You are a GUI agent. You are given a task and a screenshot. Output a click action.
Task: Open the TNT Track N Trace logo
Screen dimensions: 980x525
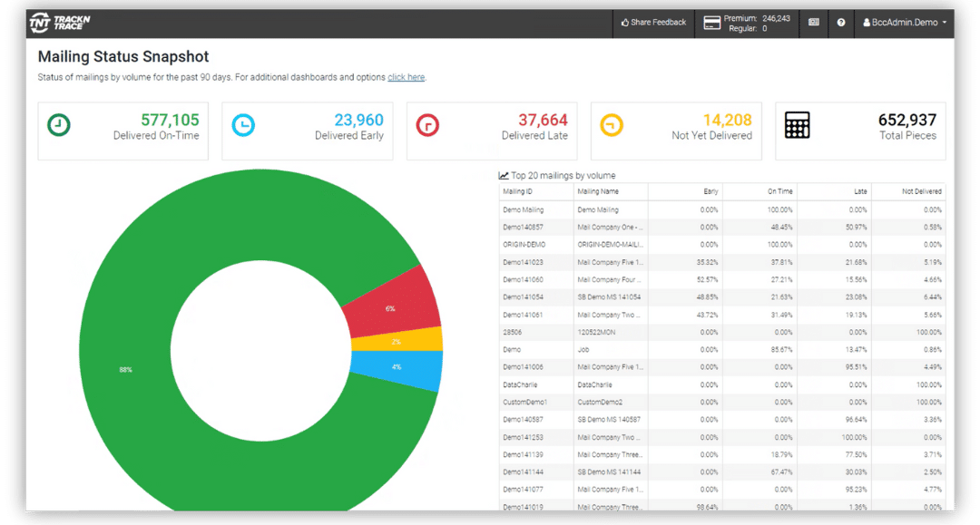point(58,22)
